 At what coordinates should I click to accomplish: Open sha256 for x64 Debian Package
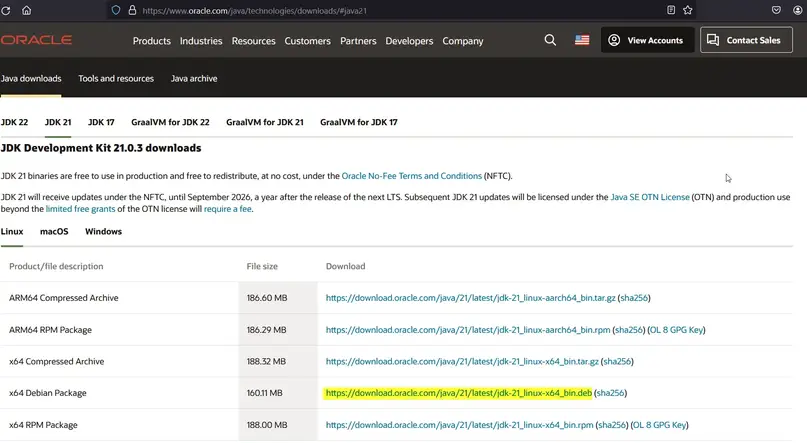610,393
